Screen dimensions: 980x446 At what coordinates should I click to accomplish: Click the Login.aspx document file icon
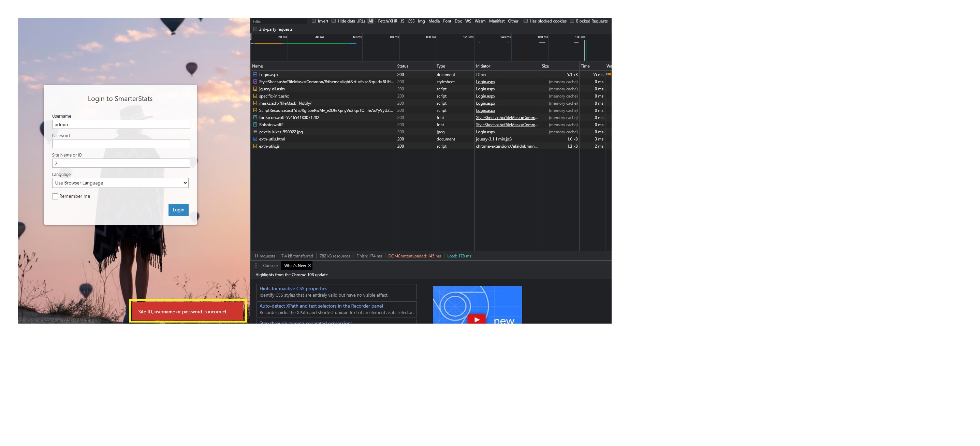pyautogui.click(x=255, y=75)
